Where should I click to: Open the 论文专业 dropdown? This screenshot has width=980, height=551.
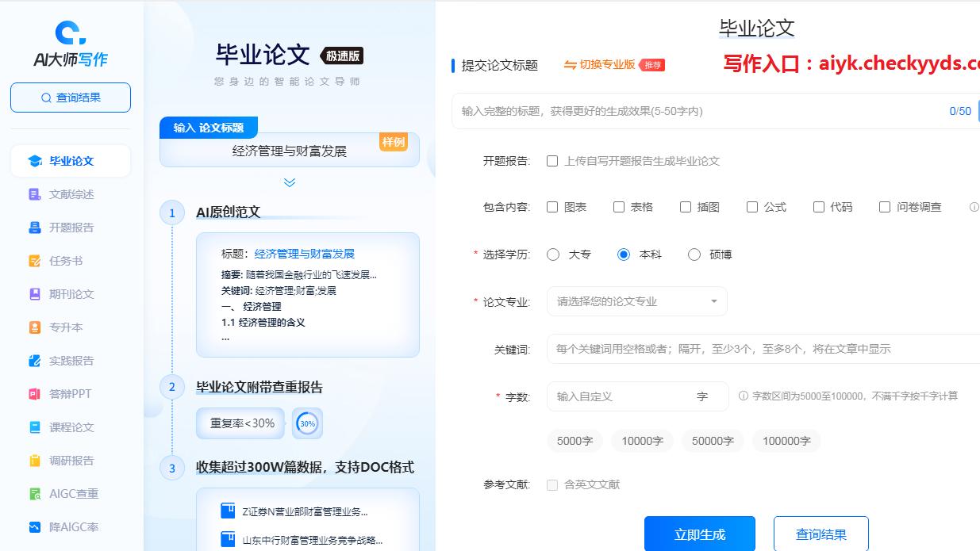click(x=636, y=301)
